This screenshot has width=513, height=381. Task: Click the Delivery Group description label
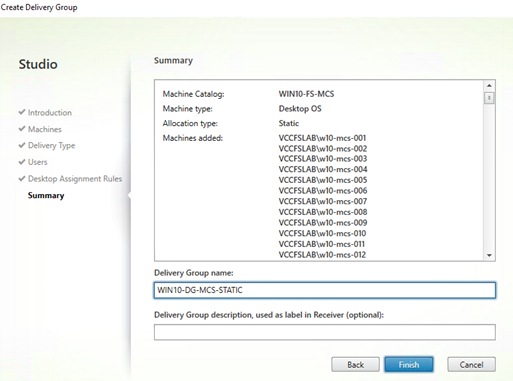269,315
